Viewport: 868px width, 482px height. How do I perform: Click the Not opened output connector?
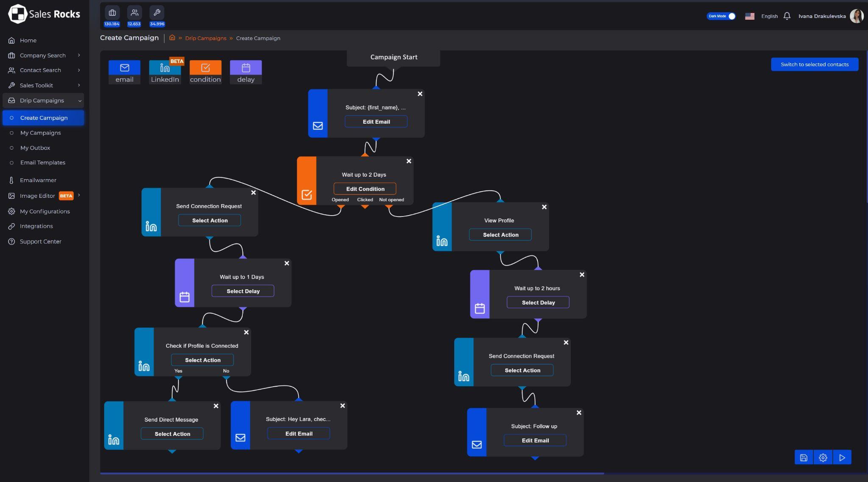[x=389, y=206]
